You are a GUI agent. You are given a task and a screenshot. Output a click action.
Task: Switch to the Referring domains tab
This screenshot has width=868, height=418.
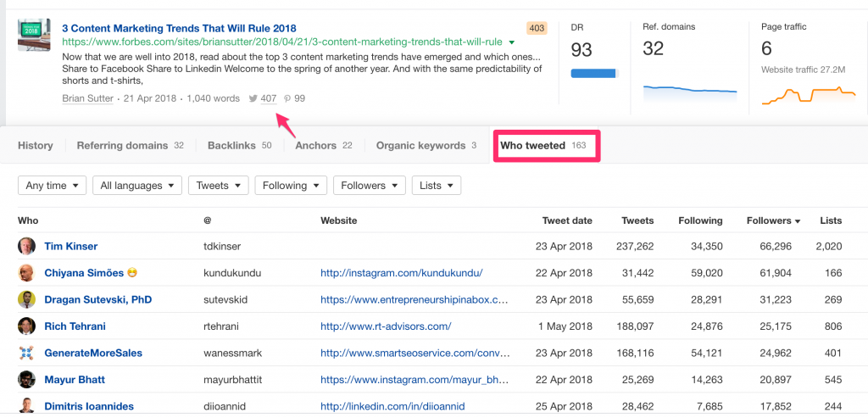[130, 146]
